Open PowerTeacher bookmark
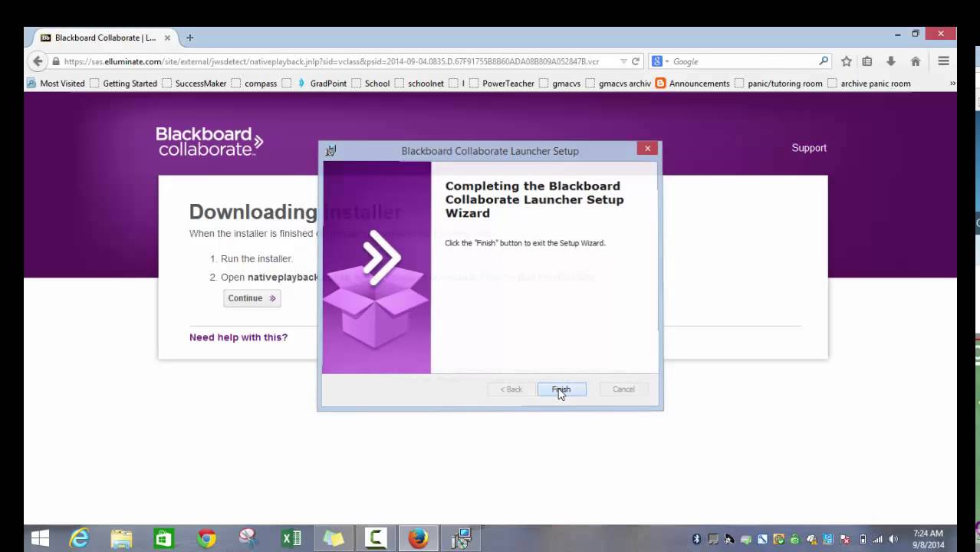 click(x=502, y=84)
